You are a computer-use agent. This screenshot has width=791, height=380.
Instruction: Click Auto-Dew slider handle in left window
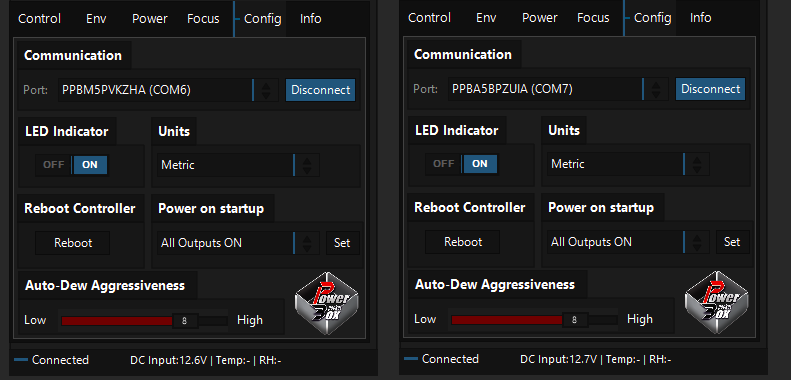coord(185,321)
